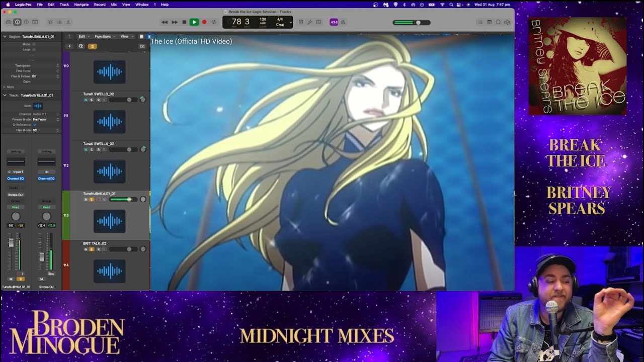Open Quick Help question mark icon
Screen dimensions: 644x362
point(26,22)
